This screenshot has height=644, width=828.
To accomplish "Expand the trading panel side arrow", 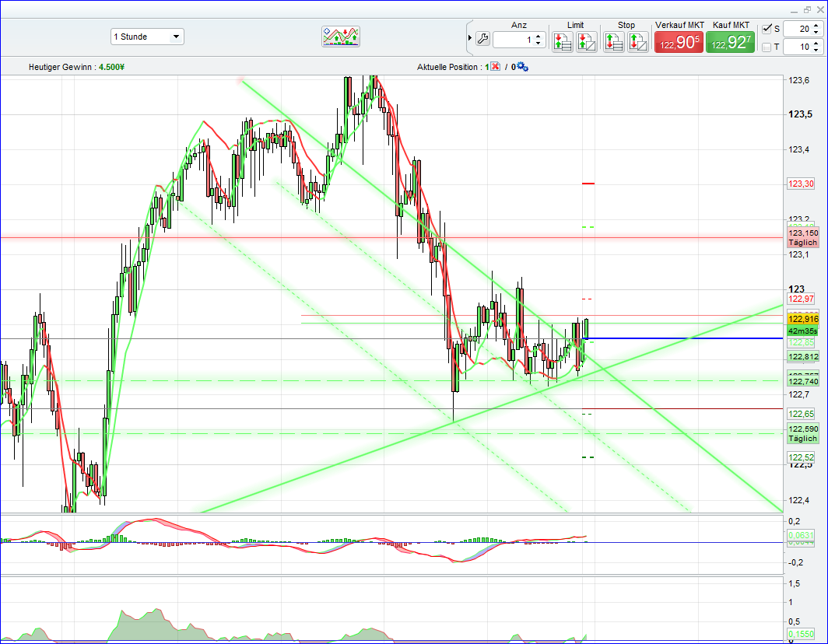I will pos(470,37).
